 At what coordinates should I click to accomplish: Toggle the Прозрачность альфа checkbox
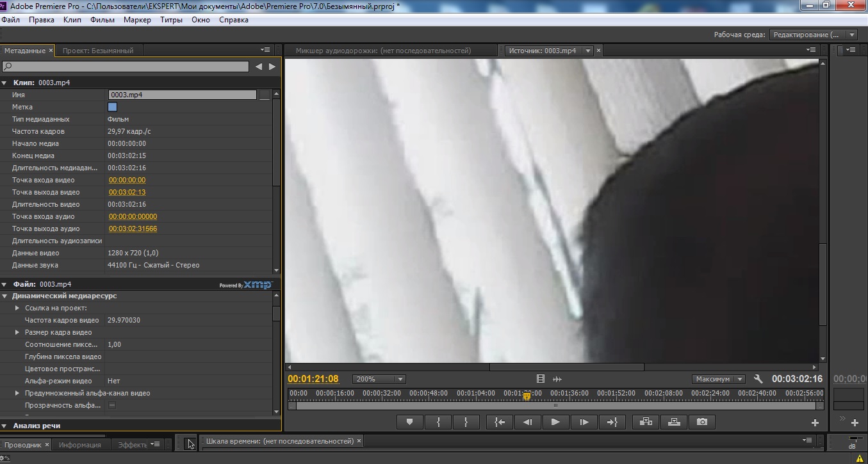(x=112, y=405)
